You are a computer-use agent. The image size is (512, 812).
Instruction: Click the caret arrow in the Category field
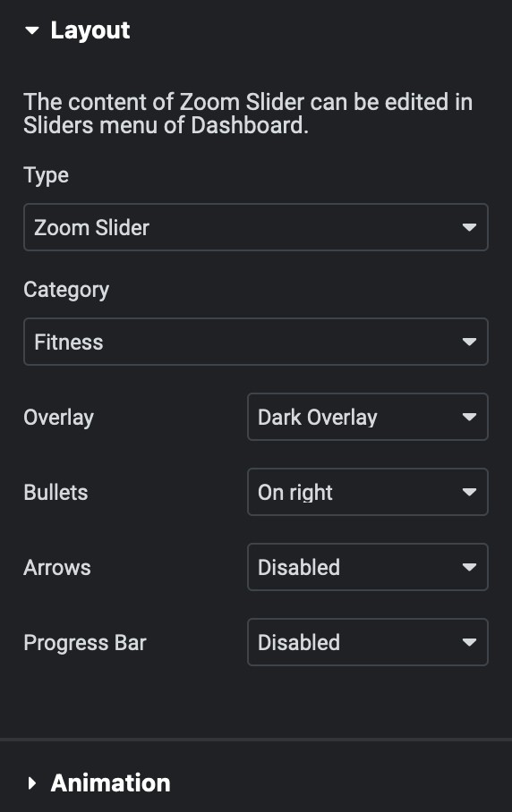[x=470, y=342]
